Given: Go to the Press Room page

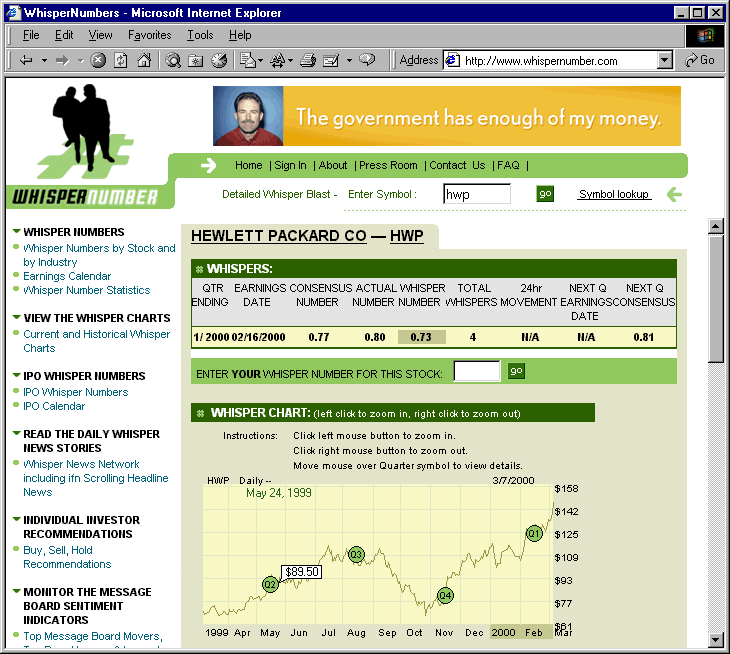Looking at the screenshot, I should pyautogui.click(x=388, y=165).
